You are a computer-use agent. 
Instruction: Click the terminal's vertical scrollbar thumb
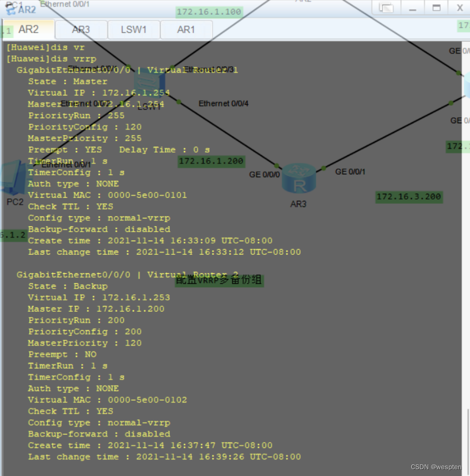pos(468,442)
